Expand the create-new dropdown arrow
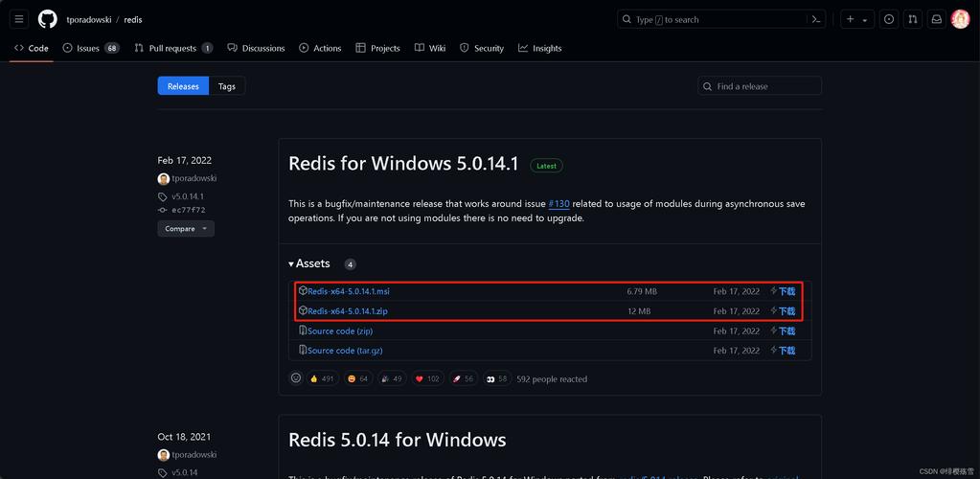 (865, 20)
